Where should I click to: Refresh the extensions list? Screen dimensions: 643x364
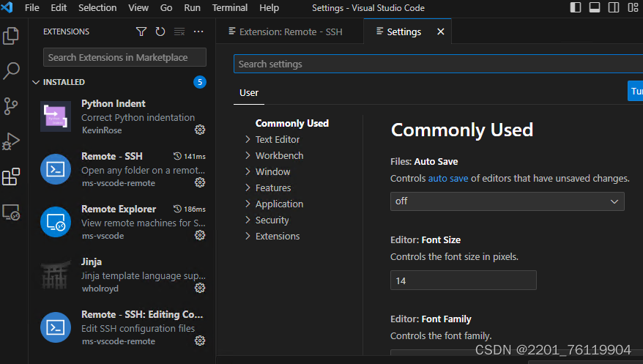pos(160,31)
